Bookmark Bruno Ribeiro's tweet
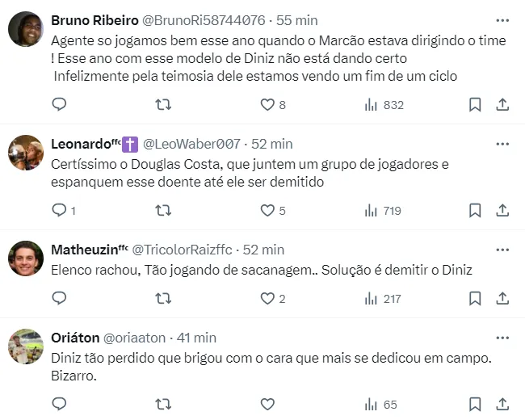The image size is (525, 420). tap(475, 104)
